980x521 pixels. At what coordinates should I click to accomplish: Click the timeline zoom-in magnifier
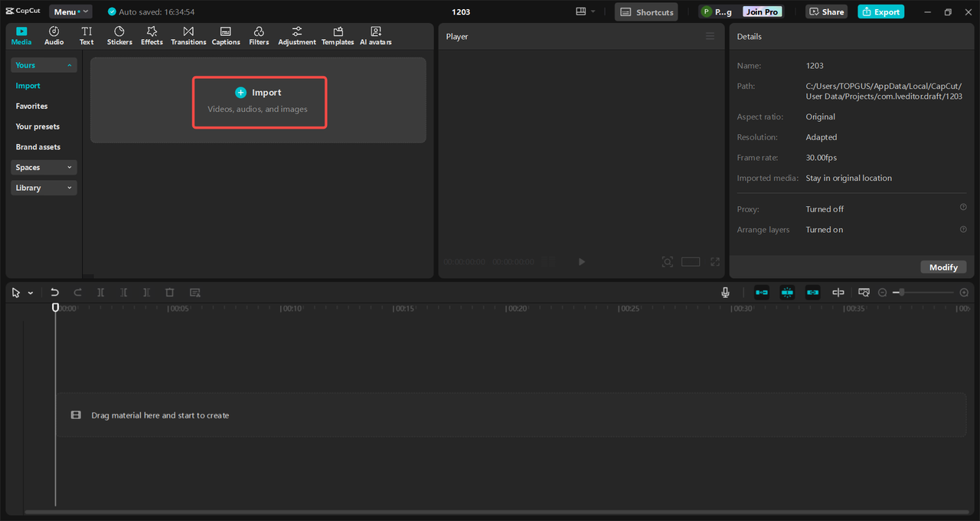click(x=964, y=293)
